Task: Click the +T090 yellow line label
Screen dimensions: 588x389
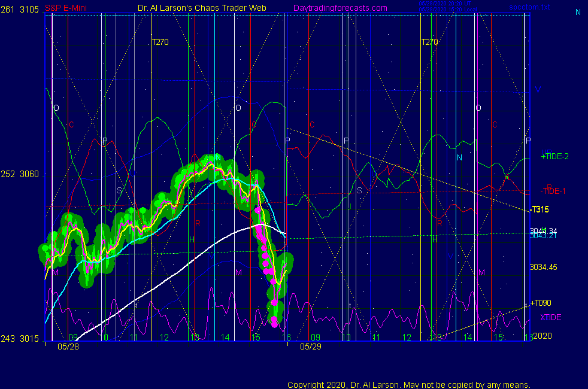Action: pyautogui.click(x=540, y=303)
